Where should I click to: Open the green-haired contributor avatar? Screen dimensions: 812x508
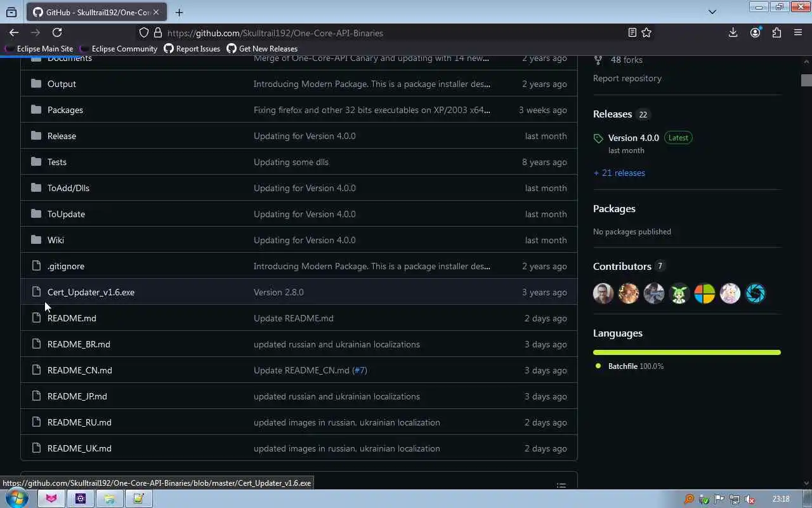point(679,293)
